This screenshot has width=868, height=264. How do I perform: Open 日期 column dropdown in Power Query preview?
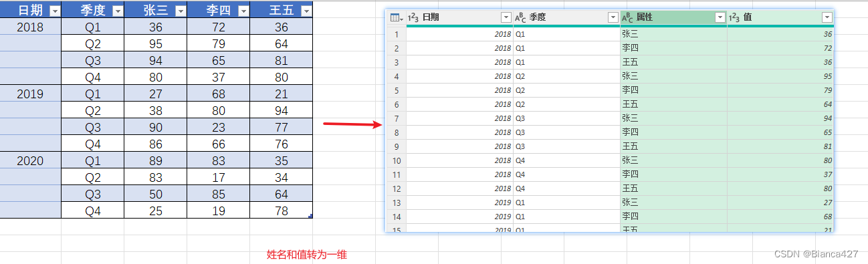tap(506, 17)
